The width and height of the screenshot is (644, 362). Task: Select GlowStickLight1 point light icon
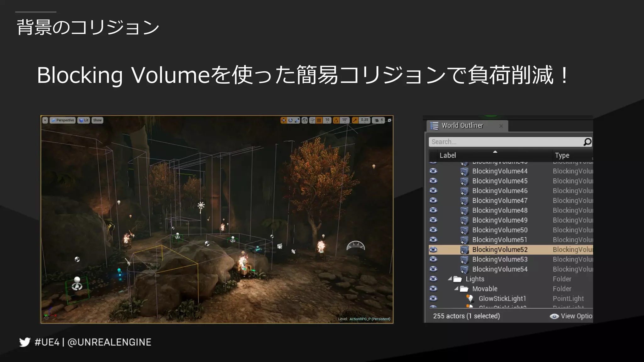pyautogui.click(x=470, y=298)
